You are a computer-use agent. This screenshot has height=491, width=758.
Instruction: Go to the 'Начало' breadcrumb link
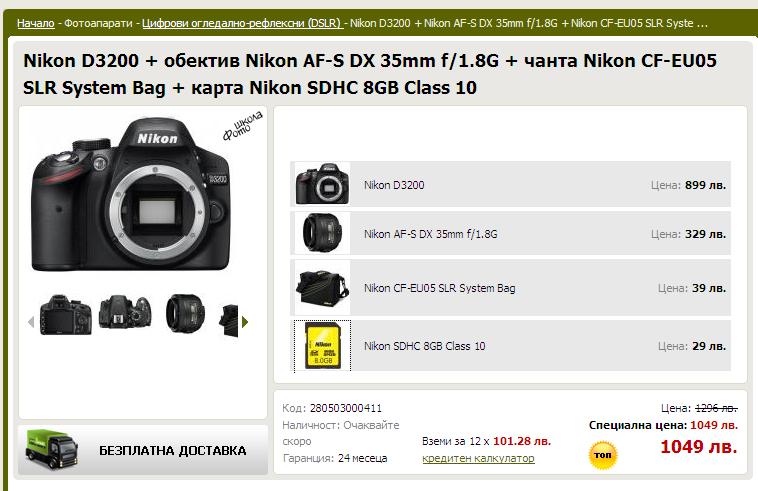click(x=35, y=23)
